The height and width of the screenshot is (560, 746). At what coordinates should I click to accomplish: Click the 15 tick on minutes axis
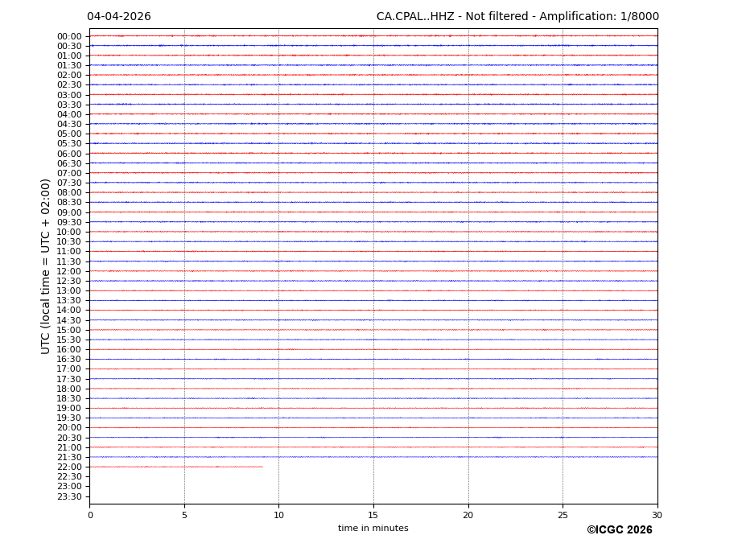pos(373,515)
